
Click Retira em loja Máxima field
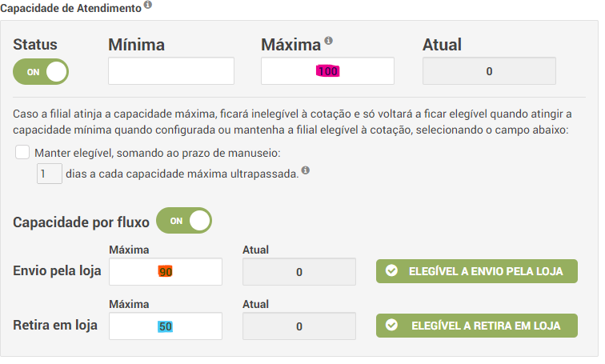(x=166, y=326)
